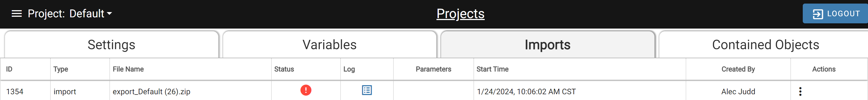Open the three-dot actions menu for import 1354
The height and width of the screenshot is (100, 868).
800,91
